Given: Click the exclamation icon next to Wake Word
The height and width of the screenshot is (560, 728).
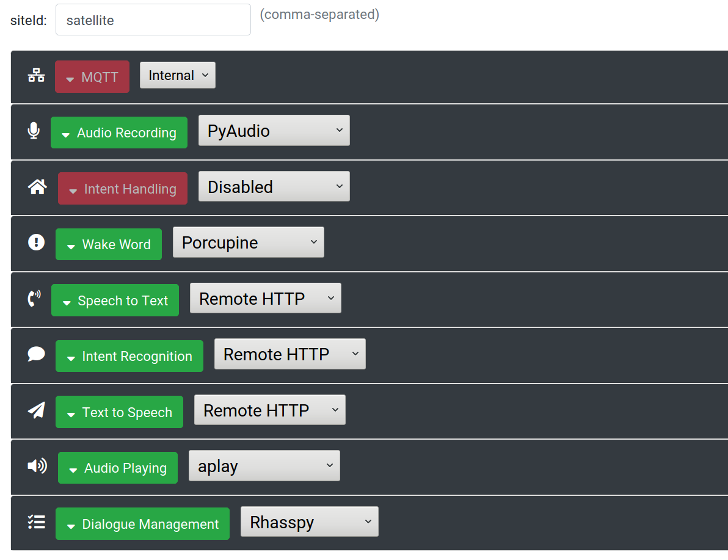Looking at the screenshot, I should (x=36, y=242).
